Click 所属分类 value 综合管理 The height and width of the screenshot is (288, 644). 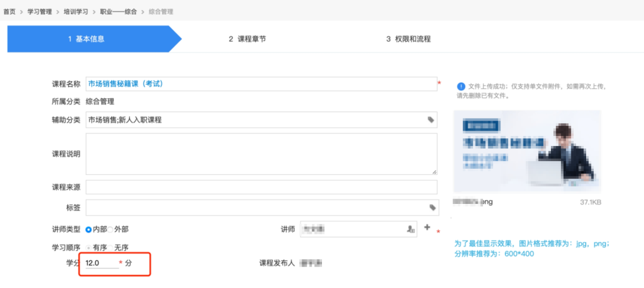tap(100, 102)
